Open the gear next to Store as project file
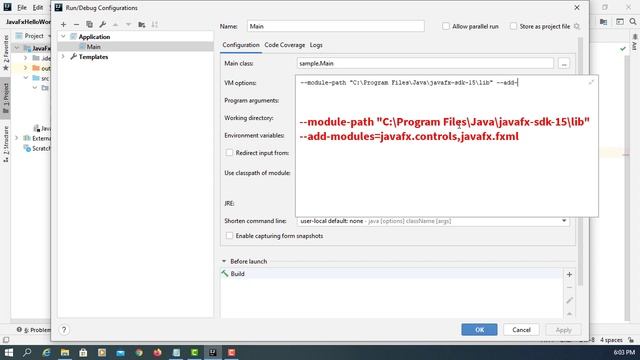This screenshot has height=360, width=640. [x=577, y=27]
